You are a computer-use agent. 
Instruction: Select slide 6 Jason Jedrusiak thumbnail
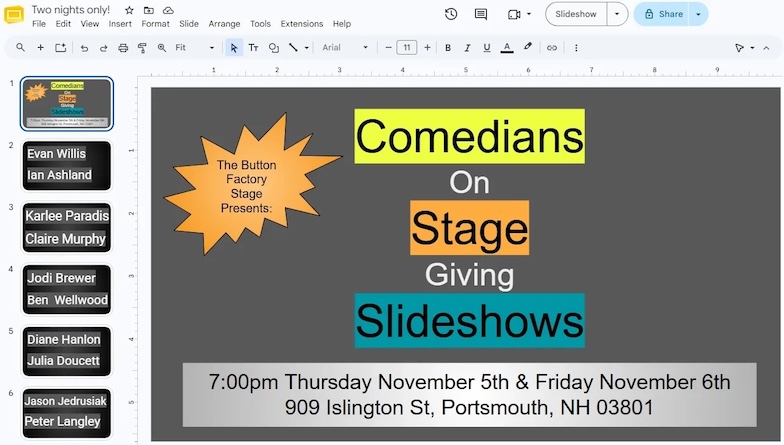66,413
